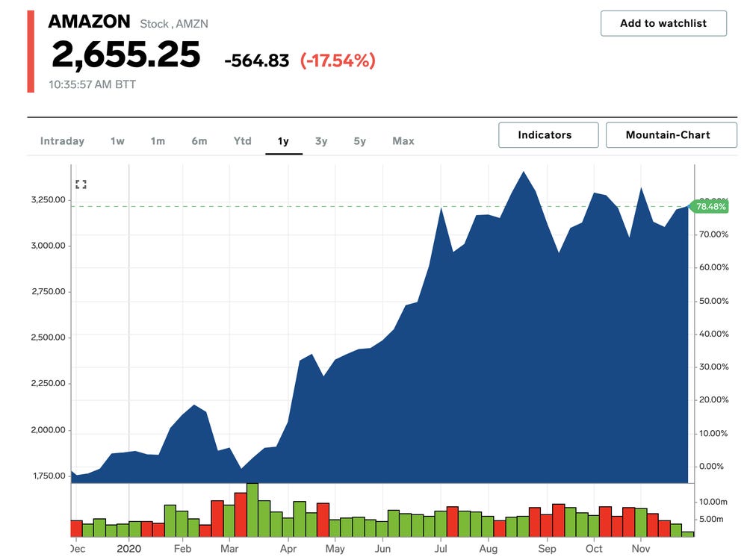Viewport: 747px width, 560px height.
Task: Click the Nov x-axis label
Action: [x=641, y=549]
